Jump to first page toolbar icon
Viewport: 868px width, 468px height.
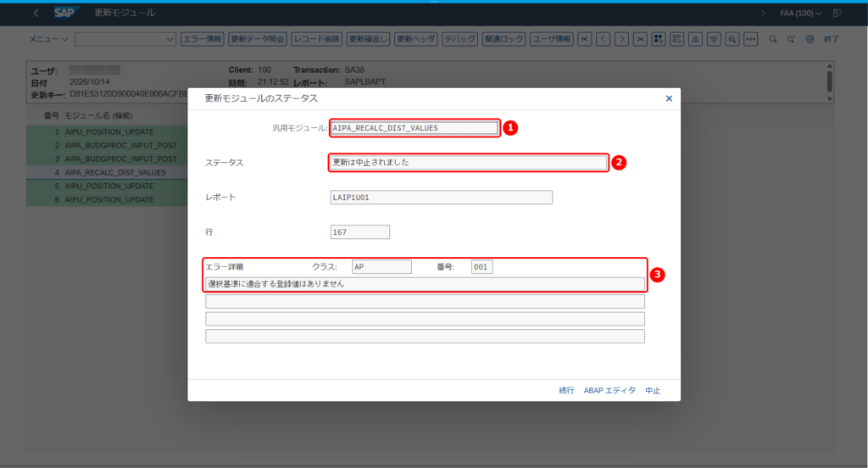tap(585, 39)
